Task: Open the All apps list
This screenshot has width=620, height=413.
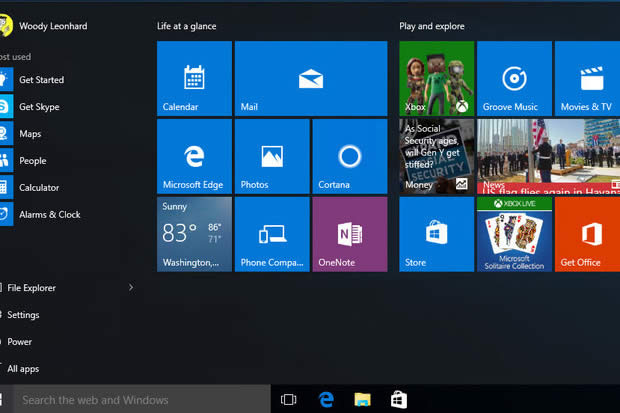Action: click(22, 369)
